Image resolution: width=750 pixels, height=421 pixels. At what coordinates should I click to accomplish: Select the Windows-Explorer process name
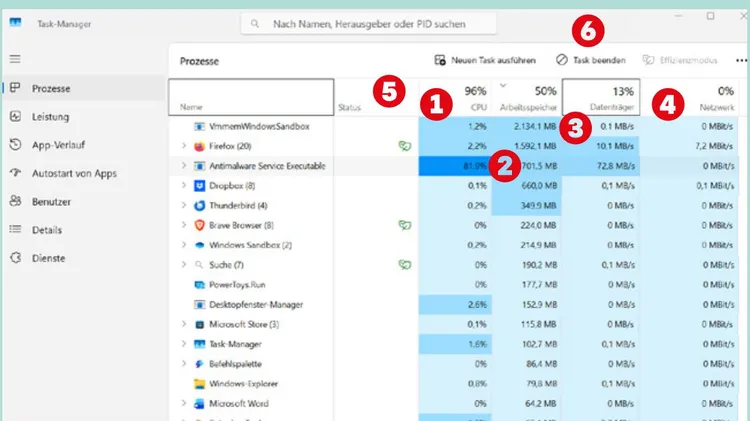(x=243, y=384)
